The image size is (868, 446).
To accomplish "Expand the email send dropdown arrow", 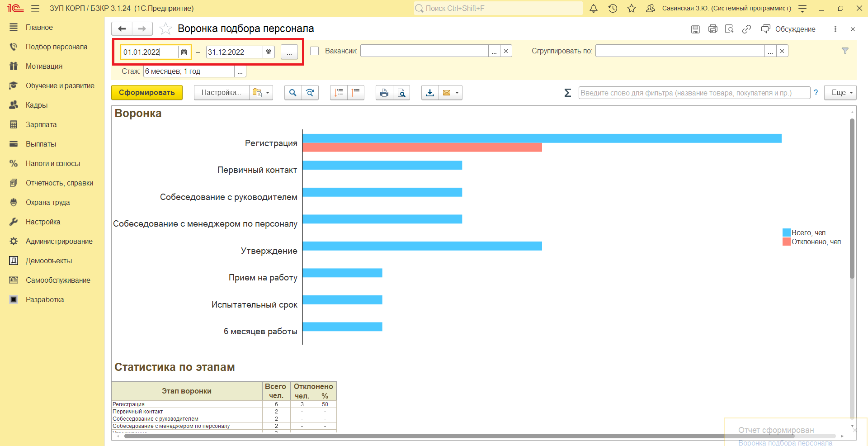I will click(x=457, y=93).
